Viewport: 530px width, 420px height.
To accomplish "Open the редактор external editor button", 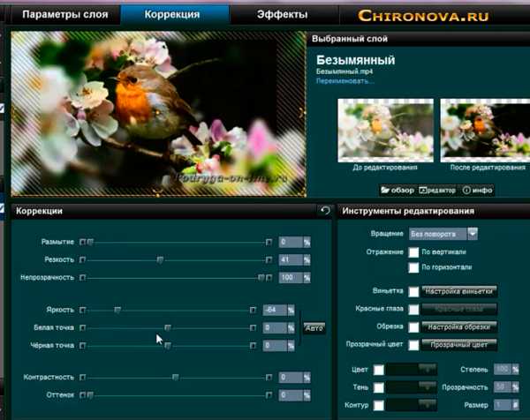I will coord(437,191).
